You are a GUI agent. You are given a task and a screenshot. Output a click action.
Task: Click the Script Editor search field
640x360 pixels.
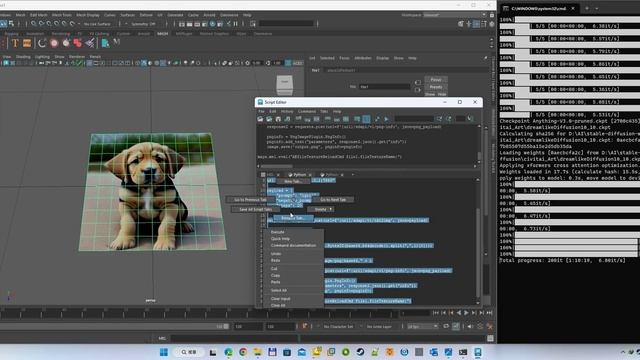click(x=414, y=119)
